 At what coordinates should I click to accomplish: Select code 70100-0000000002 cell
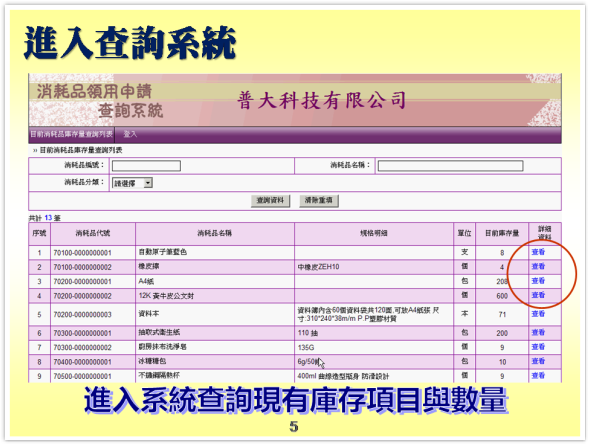[93, 267]
